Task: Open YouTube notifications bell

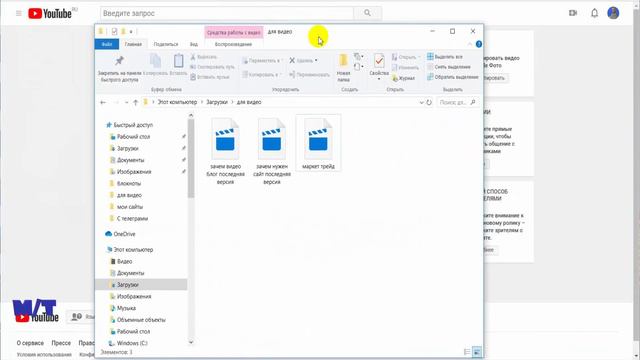Action: (594, 13)
